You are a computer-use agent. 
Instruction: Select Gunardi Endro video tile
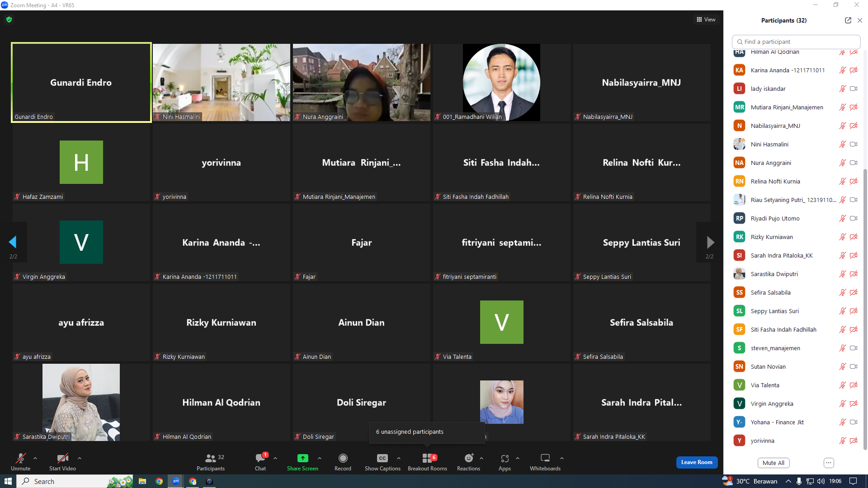[81, 82]
